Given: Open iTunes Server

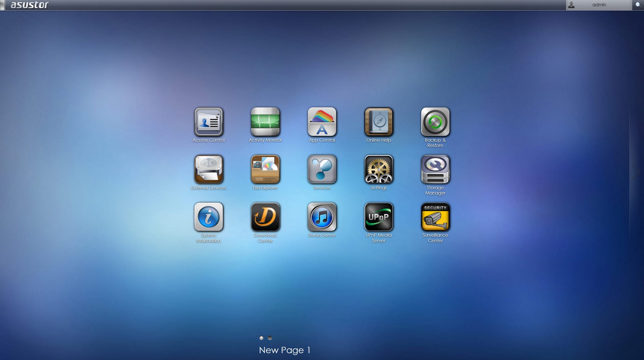Looking at the screenshot, I should pyautogui.click(x=322, y=217).
